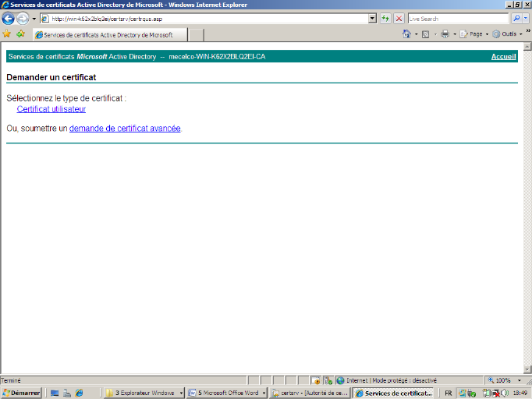This screenshot has width=532, height=399.
Task: Click the popup blocker status icon
Action: [x=316, y=381]
